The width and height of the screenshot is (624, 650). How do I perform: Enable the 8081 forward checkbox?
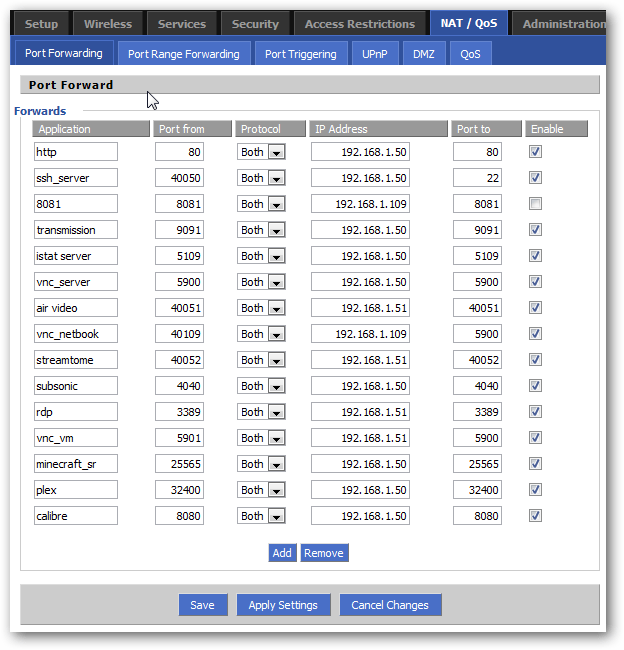[x=535, y=204]
